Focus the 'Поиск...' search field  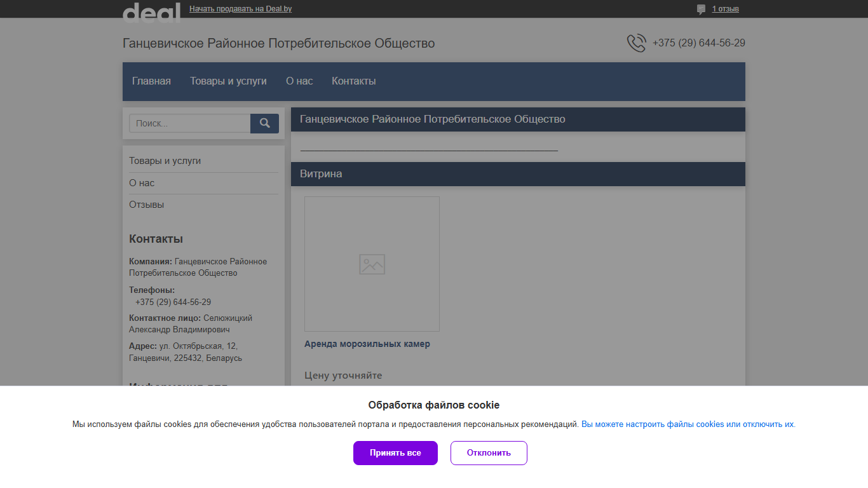189,123
